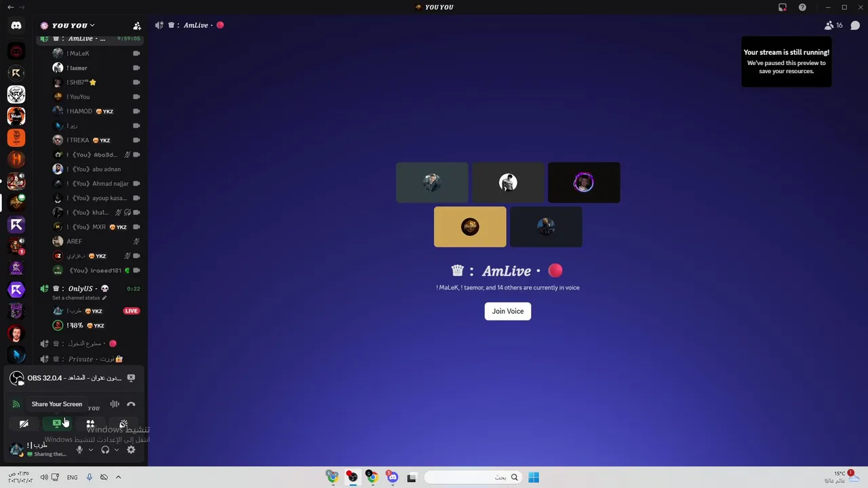The height and width of the screenshot is (488, 868).
Task: Select user ! taemor in channel list
Action: pyautogui.click(x=96, y=68)
